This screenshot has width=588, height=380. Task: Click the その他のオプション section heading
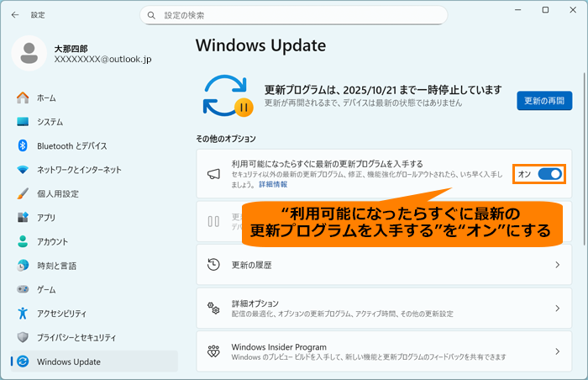click(x=226, y=139)
